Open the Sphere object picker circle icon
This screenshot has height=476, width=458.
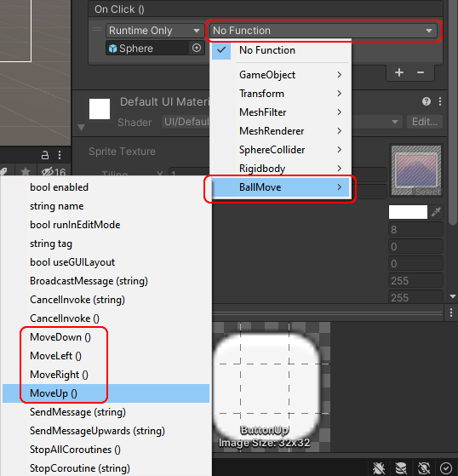[x=197, y=48]
